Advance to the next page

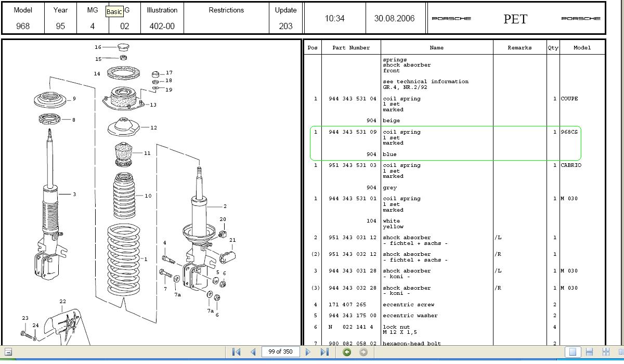click(308, 352)
